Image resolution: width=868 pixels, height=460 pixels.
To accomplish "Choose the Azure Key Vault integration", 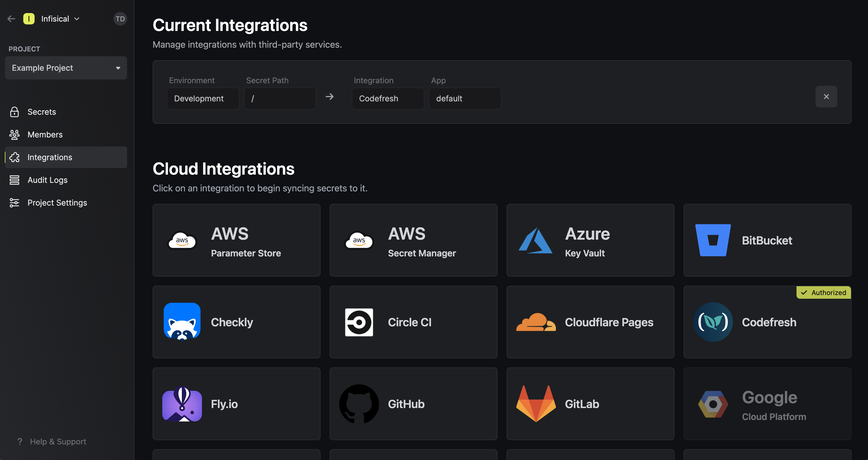I will pos(590,240).
